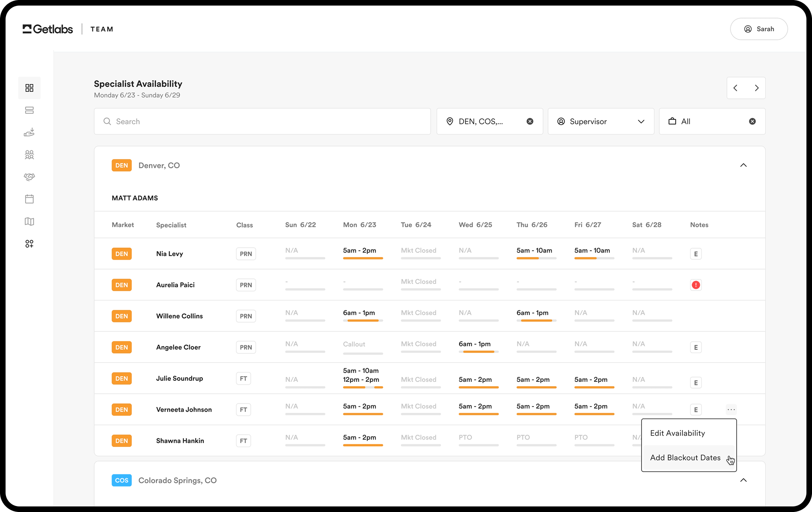The image size is (812, 512).
Task: Clear the All class filter
Action: pos(752,121)
